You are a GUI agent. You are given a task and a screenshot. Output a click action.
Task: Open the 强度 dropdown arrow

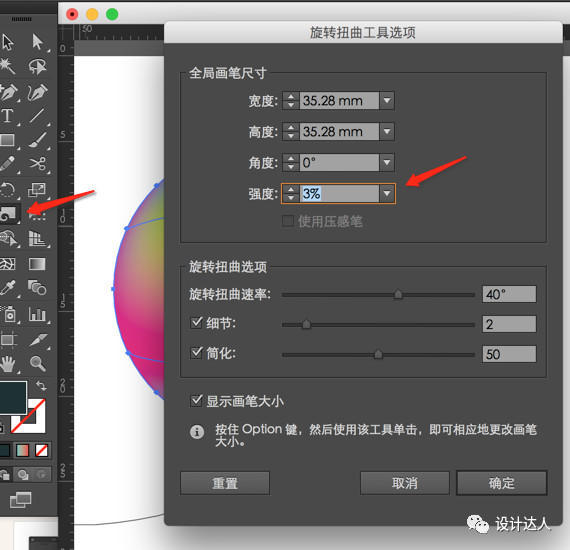pos(387,193)
